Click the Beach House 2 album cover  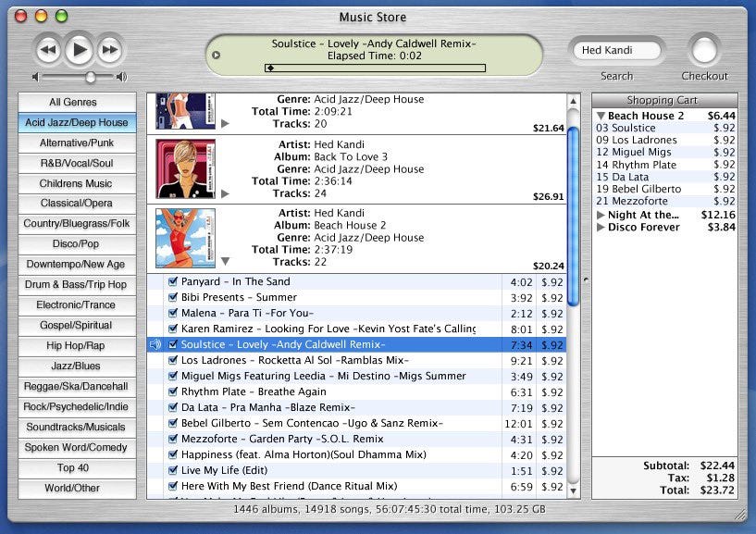pos(186,238)
